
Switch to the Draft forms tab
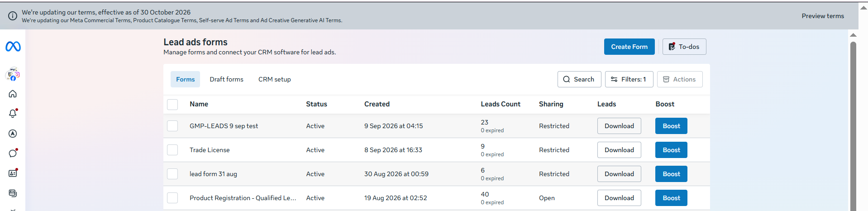226,79
